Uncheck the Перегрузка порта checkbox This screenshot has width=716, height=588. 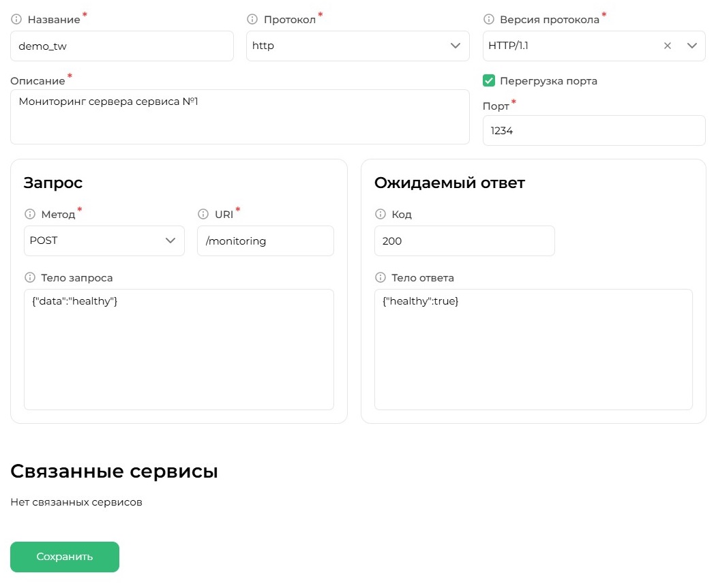(489, 80)
